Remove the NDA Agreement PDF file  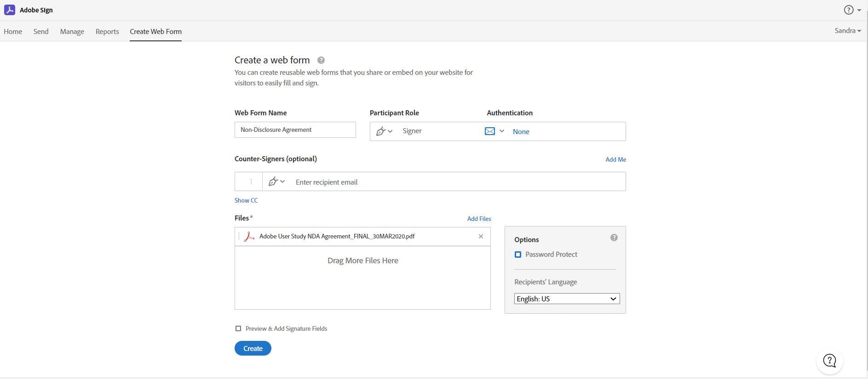tap(481, 236)
